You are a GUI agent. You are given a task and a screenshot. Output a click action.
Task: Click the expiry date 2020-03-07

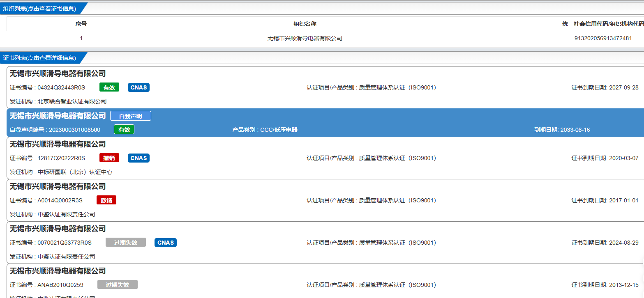tap(623, 158)
